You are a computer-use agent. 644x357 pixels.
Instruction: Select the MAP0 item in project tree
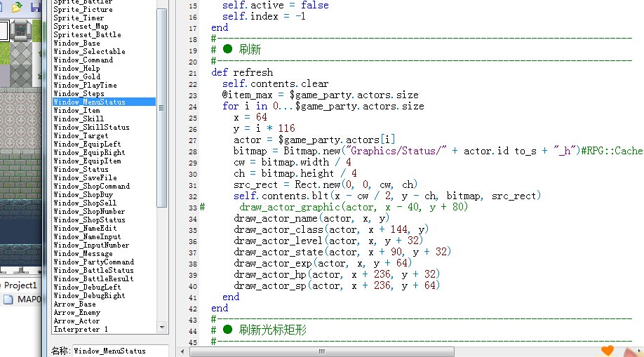coord(22,299)
